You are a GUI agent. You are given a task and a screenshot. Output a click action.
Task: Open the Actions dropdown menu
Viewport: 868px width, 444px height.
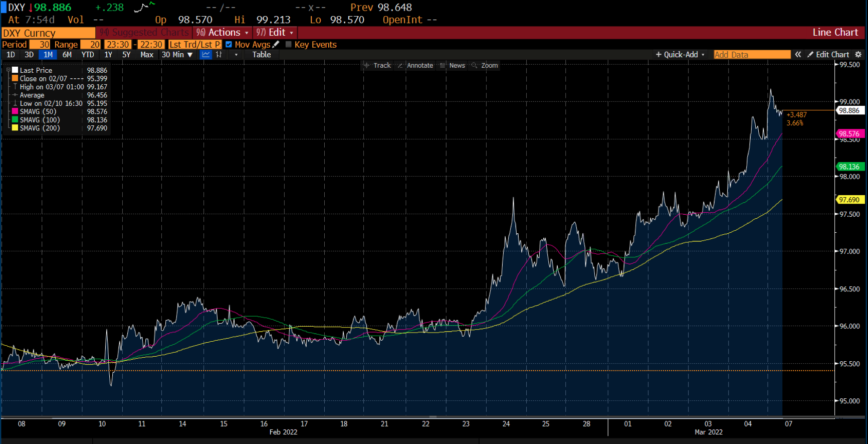pyautogui.click(x=222, y=33)
